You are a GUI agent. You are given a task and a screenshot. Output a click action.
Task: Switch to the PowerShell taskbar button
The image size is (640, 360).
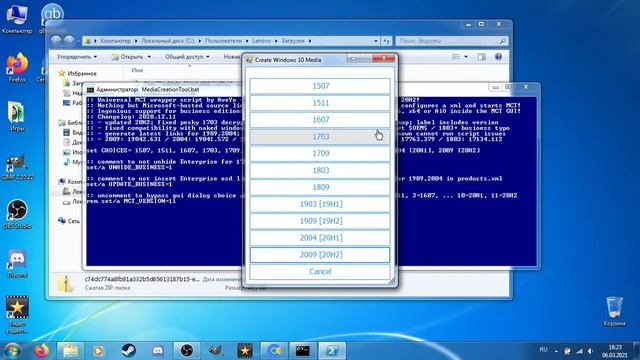[332, 351]
